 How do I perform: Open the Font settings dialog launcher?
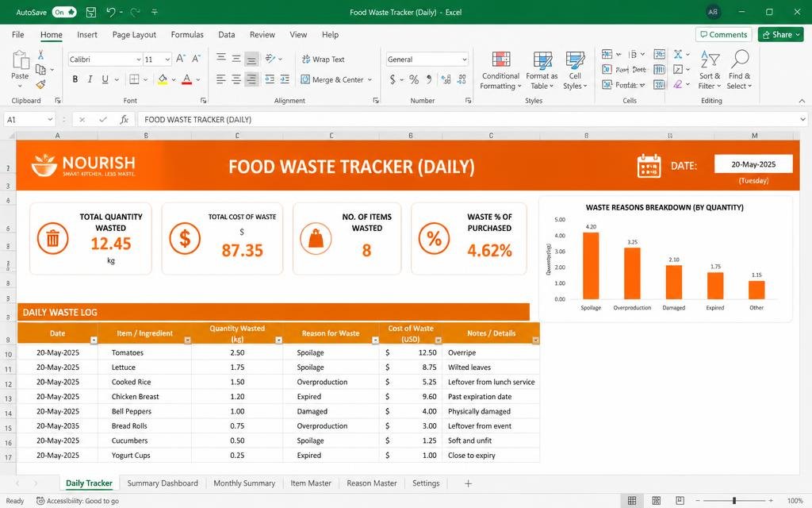click(x=204, y=101)
